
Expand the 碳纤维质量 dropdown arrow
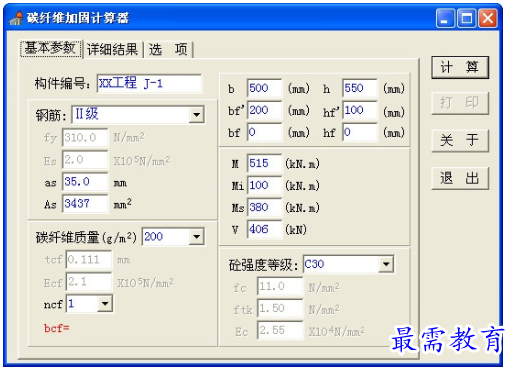(196, 237)
